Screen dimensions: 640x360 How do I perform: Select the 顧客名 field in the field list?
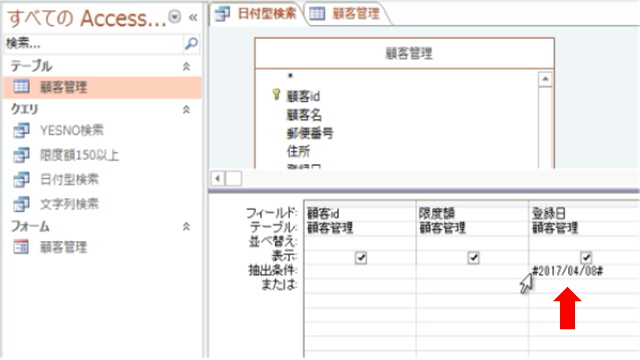click(304, 115)
